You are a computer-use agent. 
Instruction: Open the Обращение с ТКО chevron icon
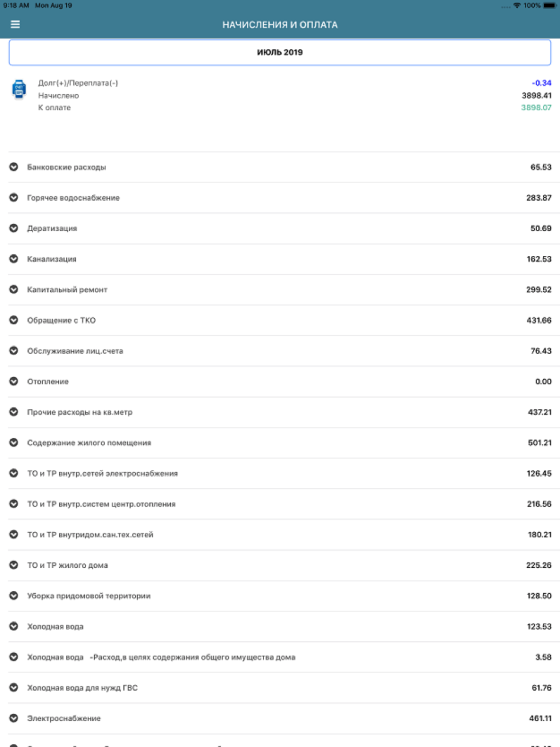(13, 320)
